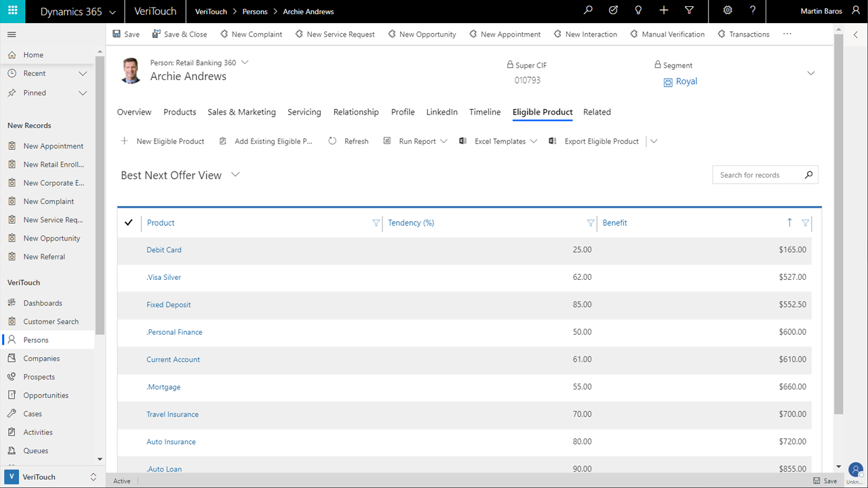Click the search magnifier in the top bar

pos(588,11)
